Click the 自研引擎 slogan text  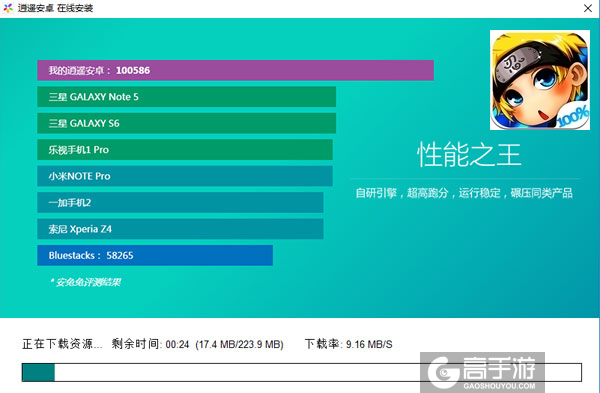coord(464,193)
